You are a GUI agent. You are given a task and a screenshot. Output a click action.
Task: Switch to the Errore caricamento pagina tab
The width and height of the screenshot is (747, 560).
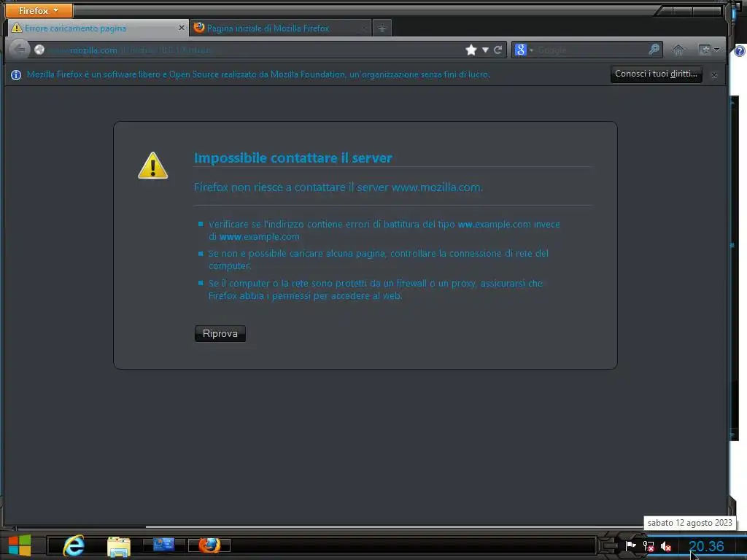pos(98,28)
